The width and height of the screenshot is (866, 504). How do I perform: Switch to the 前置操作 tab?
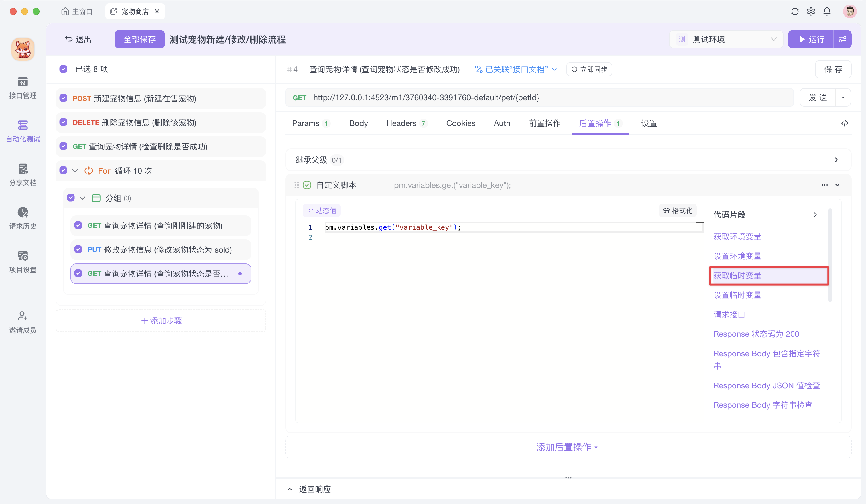pyautogui.click(x=545, y=123)
